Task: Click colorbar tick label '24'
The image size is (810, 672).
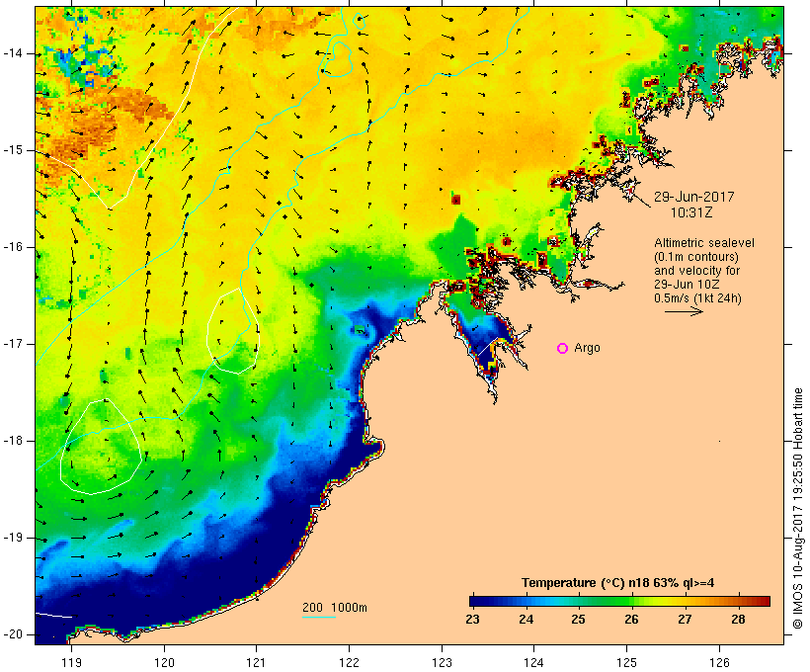Action: click(x=526, y=620)
